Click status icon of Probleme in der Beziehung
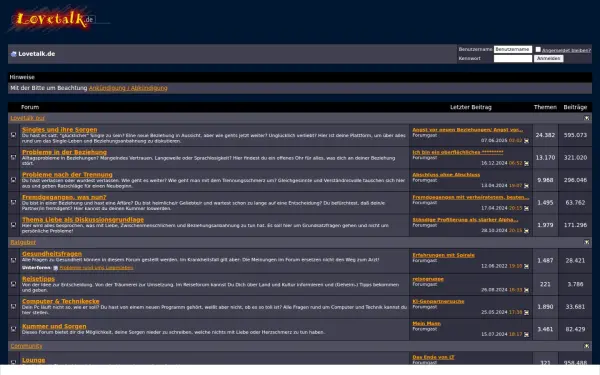The width and height of the screenshot is (600, 375). tap(13, 157)
